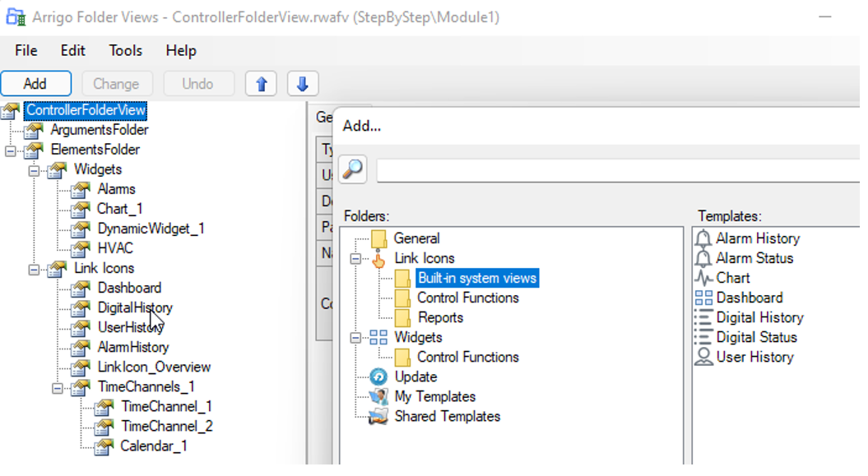Viewport: 868px width, 476px height.
Task: Select the Alarms tree item
Action: tap(116, 190)
